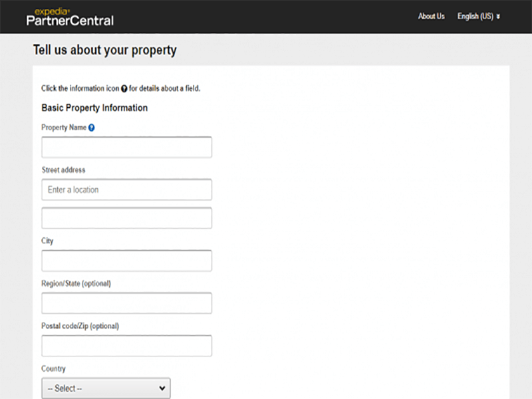Click the Basic Property Information heading
532x399 pixels.
(x=94, y=108)
